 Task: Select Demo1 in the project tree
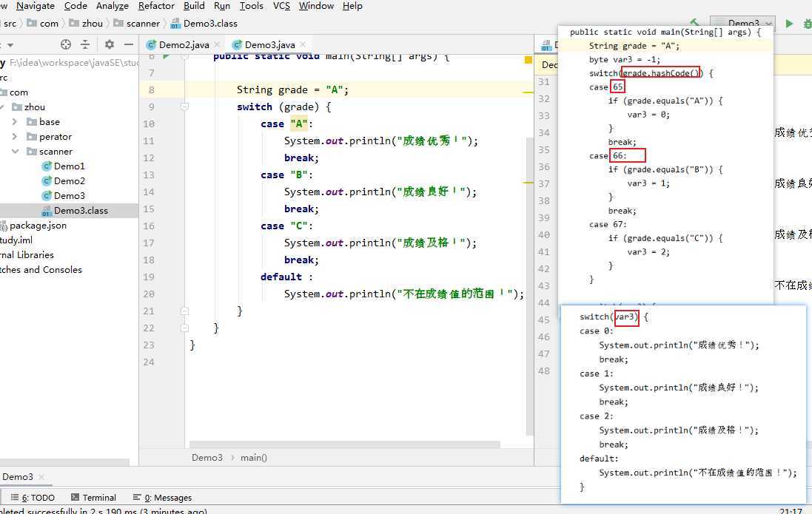(x=69, y=166)
